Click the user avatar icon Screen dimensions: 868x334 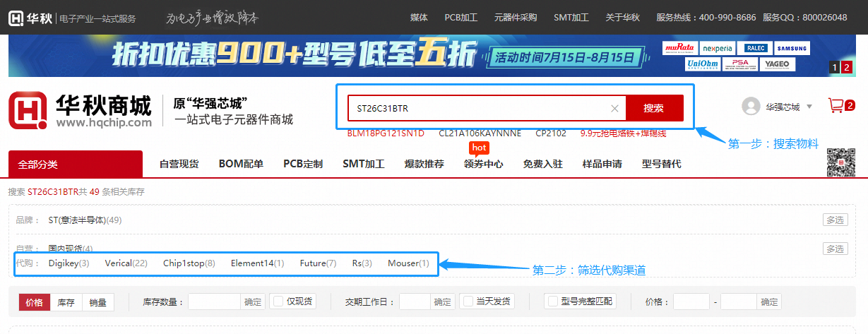click(x=751, y=107)
